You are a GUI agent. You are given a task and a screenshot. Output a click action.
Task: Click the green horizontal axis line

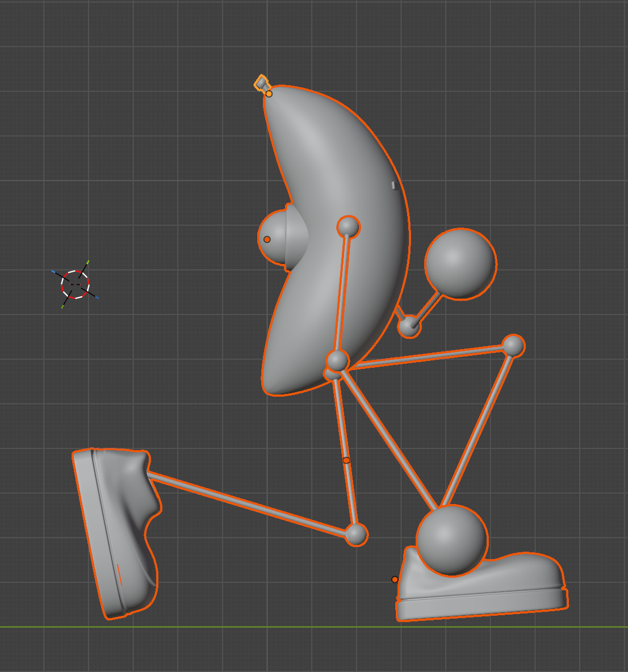(x=227, y=627)
